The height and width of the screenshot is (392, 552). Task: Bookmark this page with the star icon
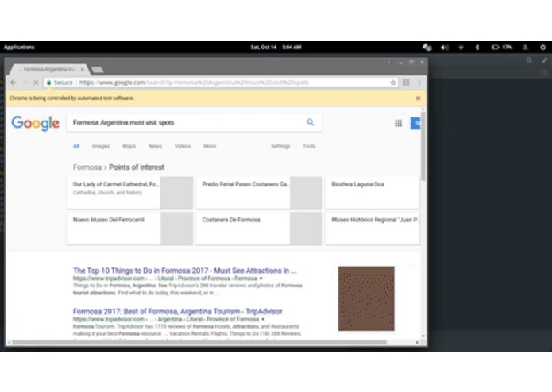[x=393, y=83]
